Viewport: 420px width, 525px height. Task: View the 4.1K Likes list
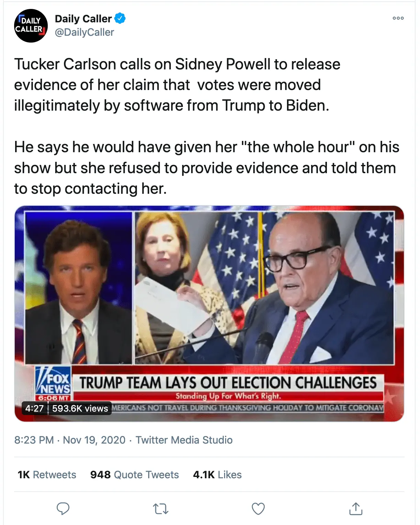[217, 474]
